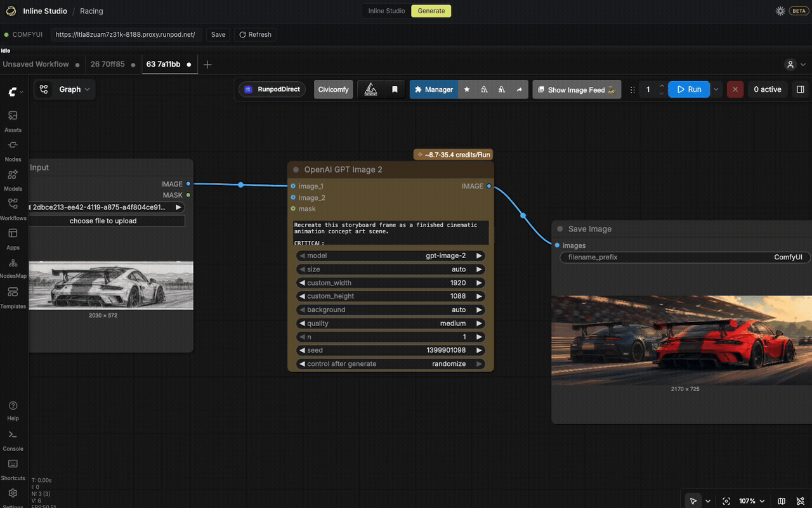Select the pointer select tool
The width and height of the screenshot is (812, 508).
click(693, 501)
